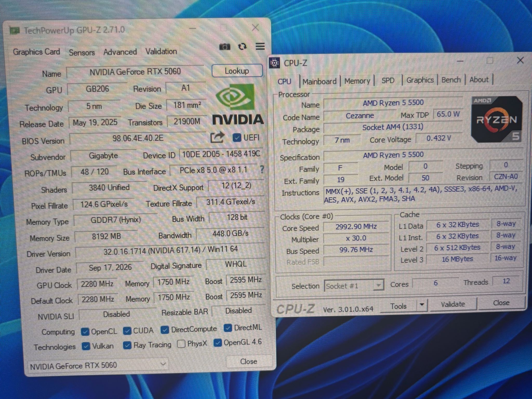The height and width of the screenshot is (399, 532).
Task: Click the Bandwidth value 448.0 GB/s
Action: 230,233
